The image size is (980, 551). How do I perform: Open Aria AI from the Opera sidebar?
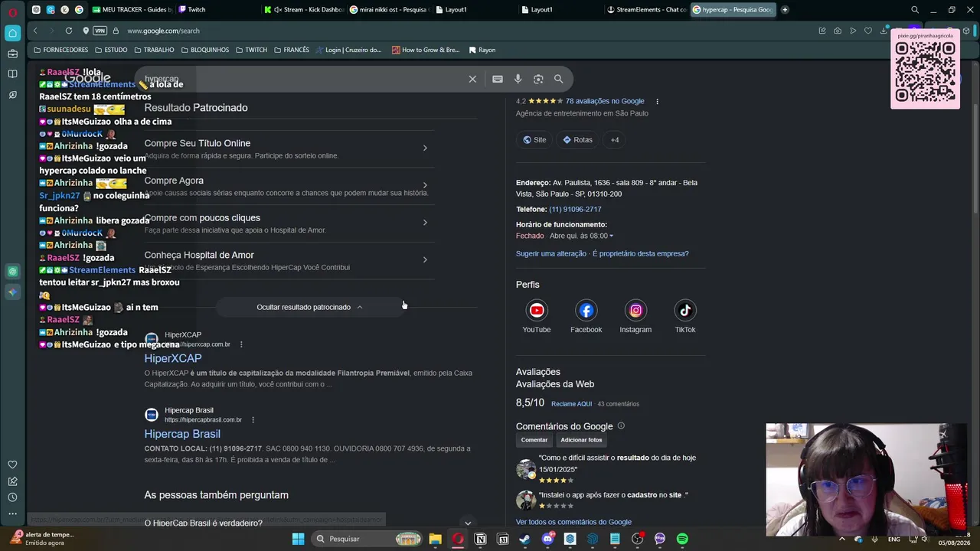point(12,292)
